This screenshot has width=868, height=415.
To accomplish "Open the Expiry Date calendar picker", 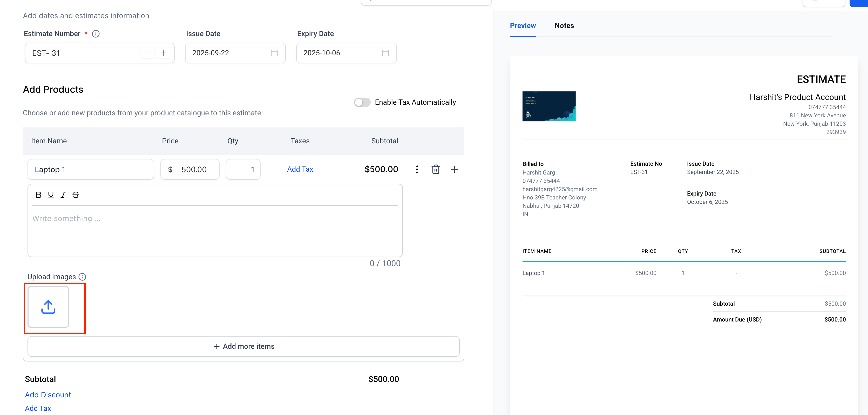I will (385, 53).
